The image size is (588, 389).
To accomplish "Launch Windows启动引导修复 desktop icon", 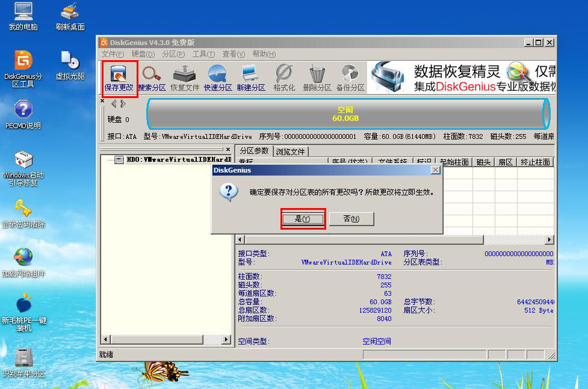I will coord(23,168).
